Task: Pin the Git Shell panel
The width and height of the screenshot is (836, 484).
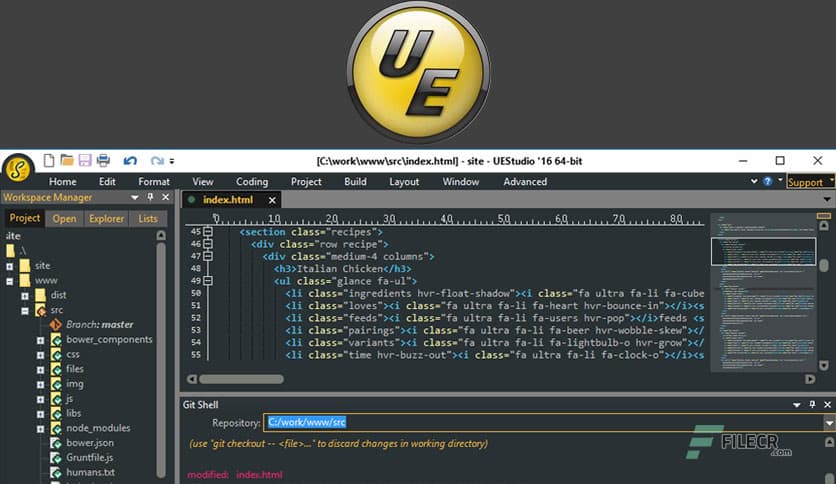Action: point(812,405)
